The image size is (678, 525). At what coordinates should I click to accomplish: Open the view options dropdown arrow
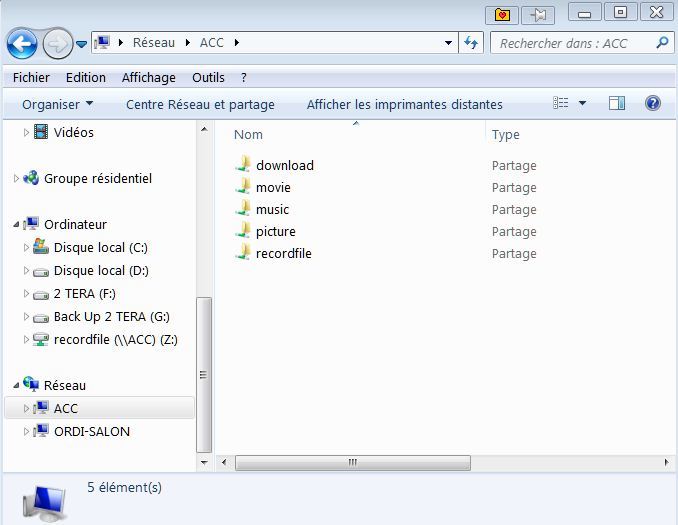tap(582, 103)
